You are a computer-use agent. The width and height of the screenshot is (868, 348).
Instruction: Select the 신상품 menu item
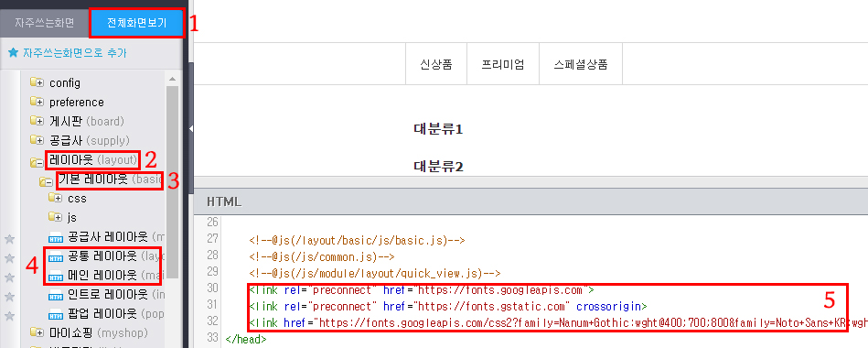[x=436, y=64]
